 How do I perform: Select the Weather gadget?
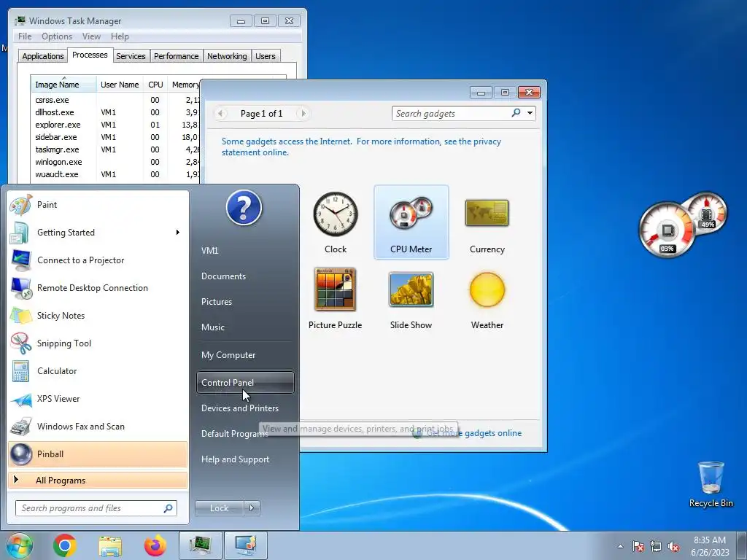click(x=487, y=298)
